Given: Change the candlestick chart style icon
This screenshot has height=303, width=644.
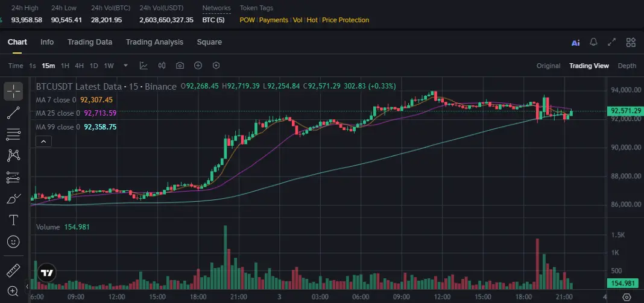Looking at the screenshot, I should (x=162, y=65).
